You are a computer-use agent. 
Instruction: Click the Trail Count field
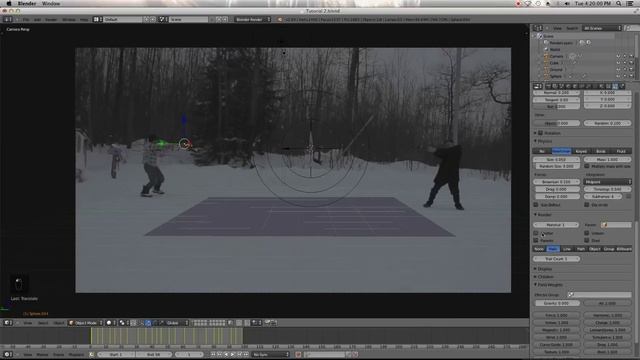(x=557, y=259)
